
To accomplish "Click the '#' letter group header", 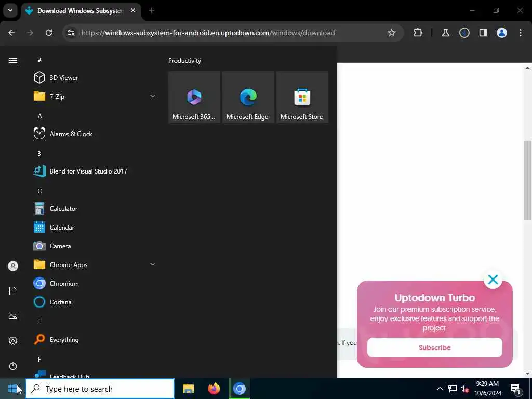I will (39, 60).
